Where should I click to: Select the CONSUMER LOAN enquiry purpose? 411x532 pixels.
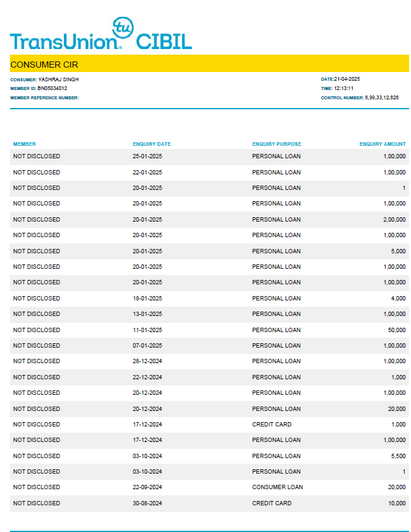277,487
